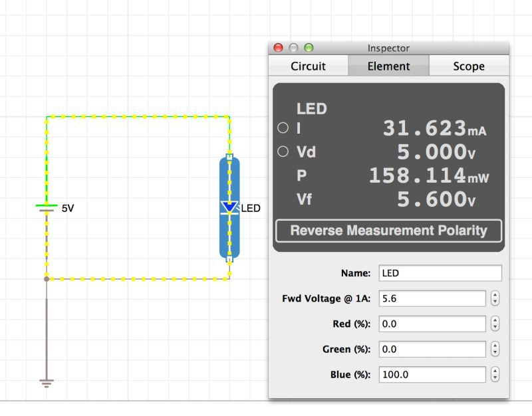Click the LED's bottom terminal pin
532x416 pixels.
[x=231, y=259]
